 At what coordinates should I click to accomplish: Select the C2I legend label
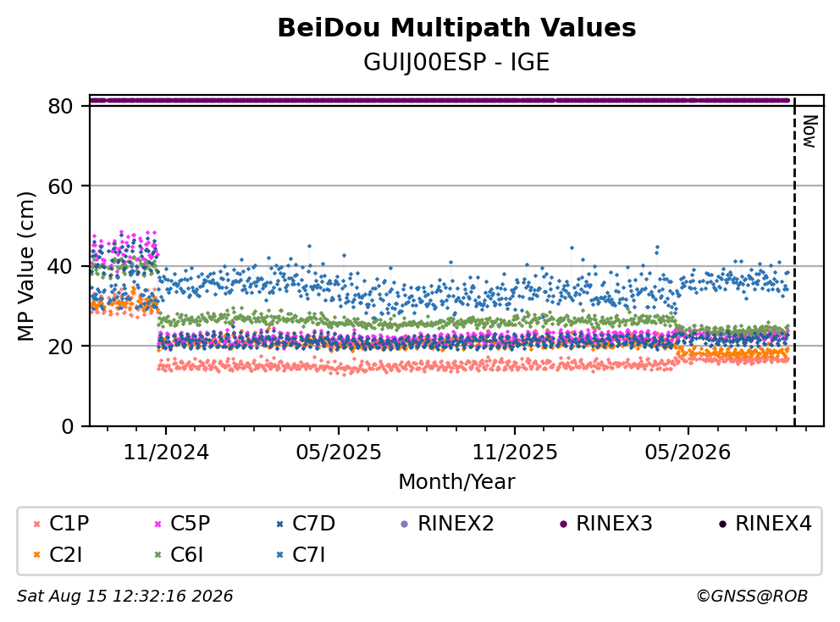(x=66, y=555)
